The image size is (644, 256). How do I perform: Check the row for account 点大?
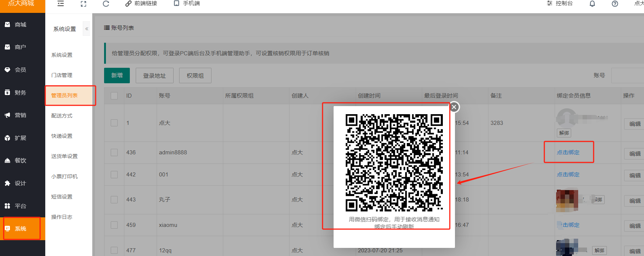pos(114,123)
